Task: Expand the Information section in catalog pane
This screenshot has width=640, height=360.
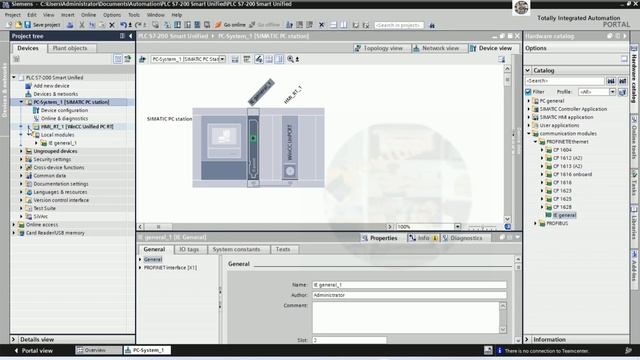Action: tap(527, 339)
